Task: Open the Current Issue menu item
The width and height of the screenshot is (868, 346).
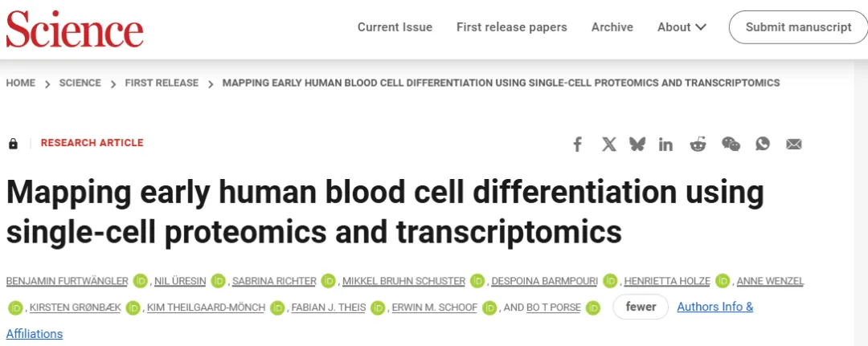Action: [395, 27]
